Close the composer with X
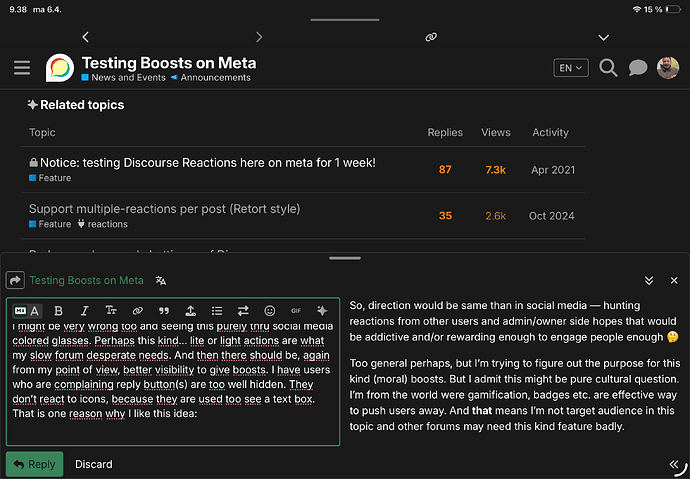 click(x=674, y=280)
